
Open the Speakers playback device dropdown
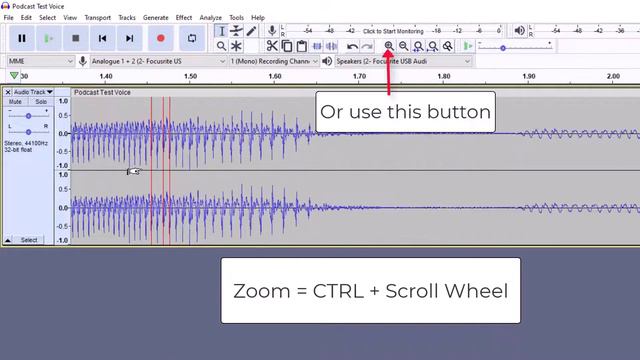pos(403,61)
